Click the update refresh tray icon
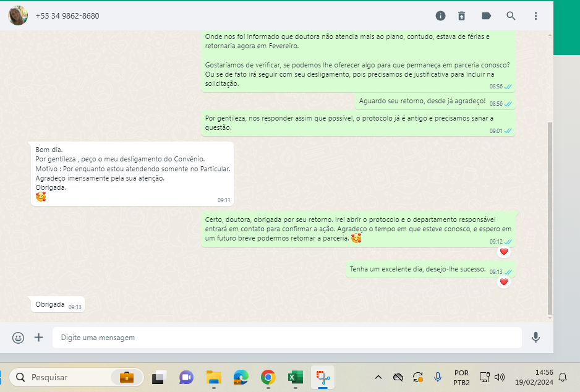Viewport: 580px width, 392px height. (x=418, y=377)
